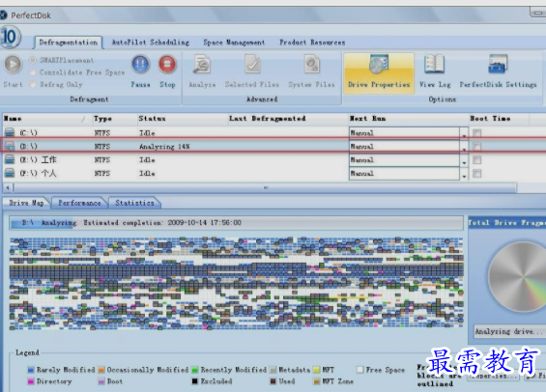The height and width of the screenshot is (392, 546).
Task: Click the black Excluded legend swatch
Action: click(x=195, y=381)
